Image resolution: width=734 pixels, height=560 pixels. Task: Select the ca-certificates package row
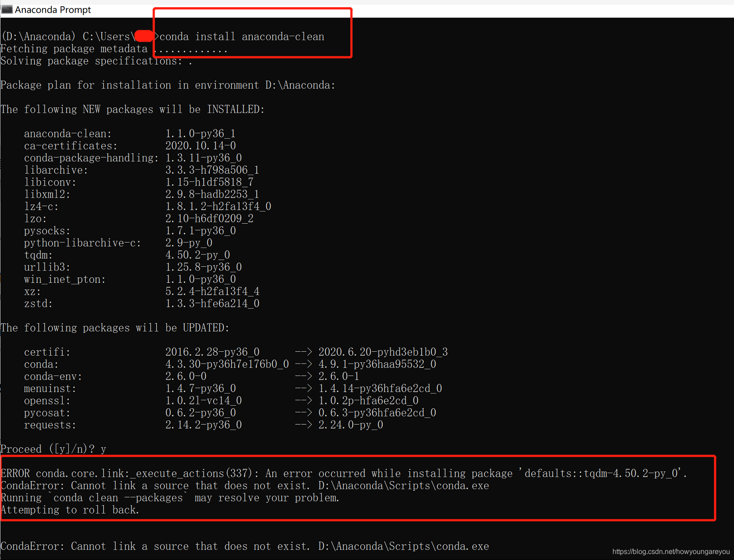tap(130, 146)
